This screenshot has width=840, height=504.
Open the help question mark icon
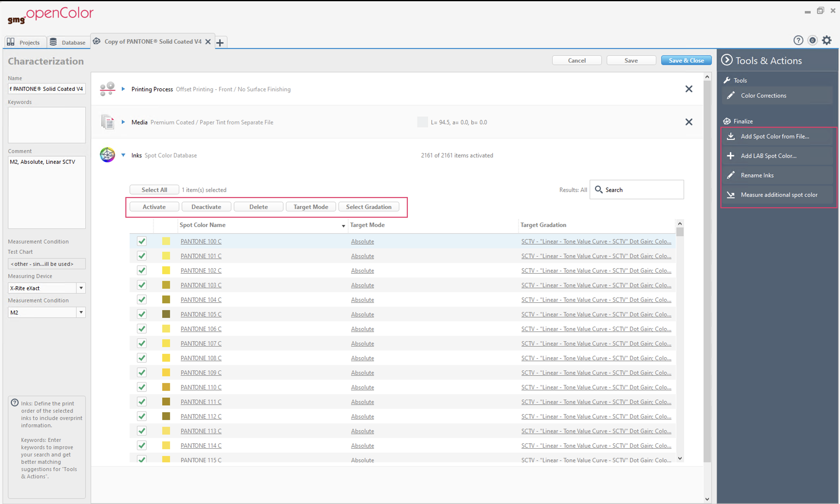[798, 40]
